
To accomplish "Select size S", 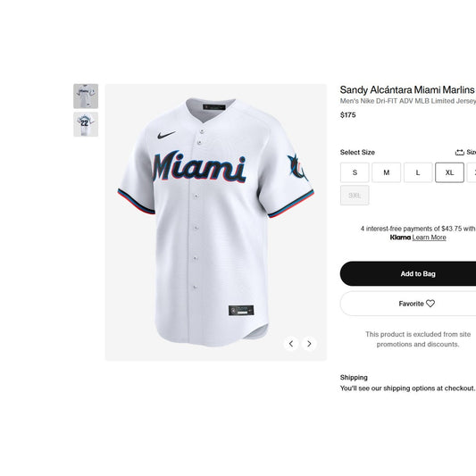I will click(x=355, y=172).
